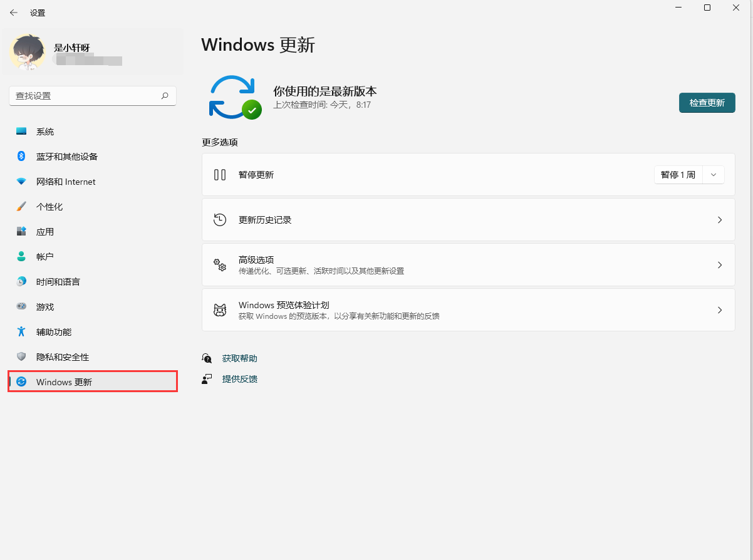Open the 提供反馈 link
The image size is (753, 560).
[x=239, y=379]
